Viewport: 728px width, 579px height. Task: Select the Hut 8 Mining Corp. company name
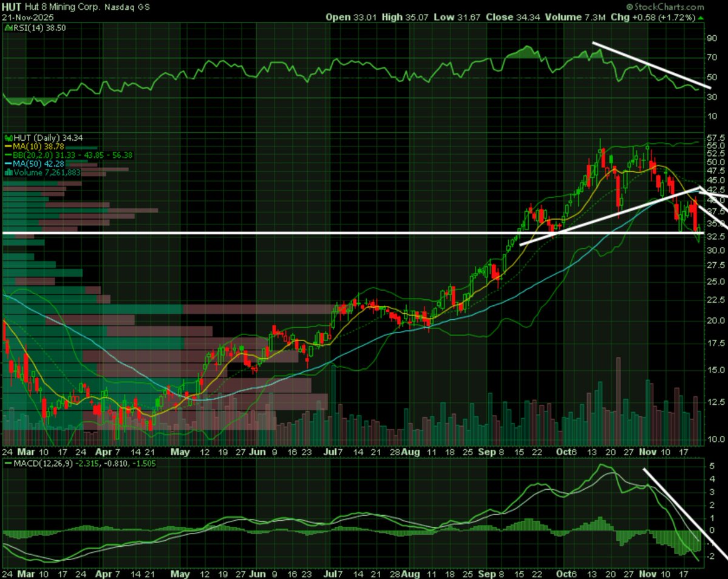(x=62, y=7)
